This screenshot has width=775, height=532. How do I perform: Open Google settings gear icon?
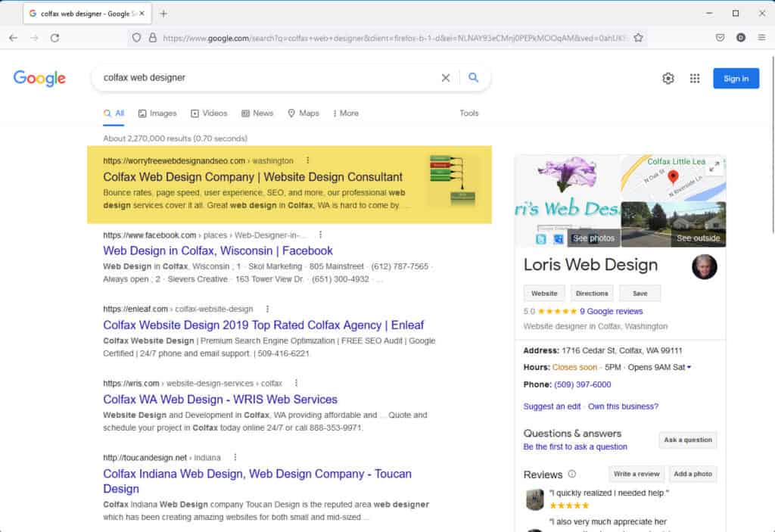coord(668,78)
